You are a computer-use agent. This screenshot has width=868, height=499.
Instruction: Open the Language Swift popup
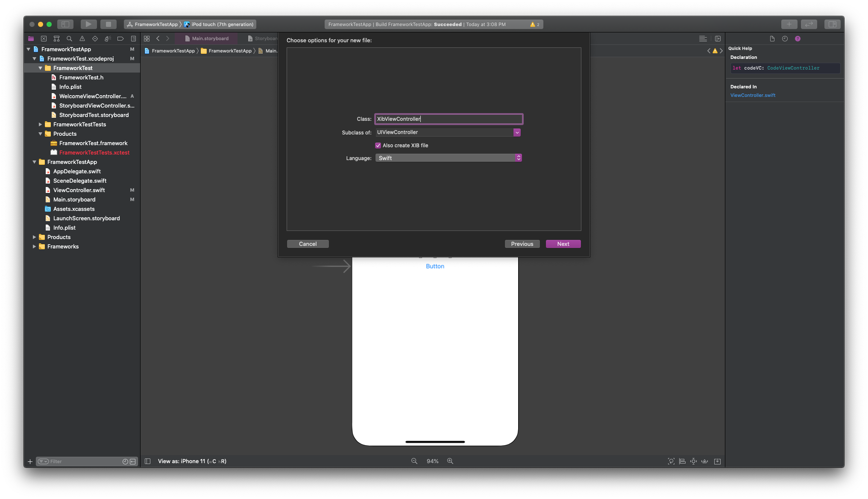449,158
